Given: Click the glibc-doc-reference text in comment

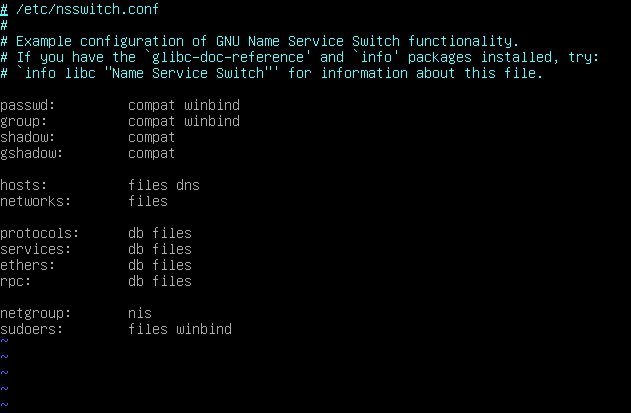Looking at the screenshot, I should [x=228, y=57].
